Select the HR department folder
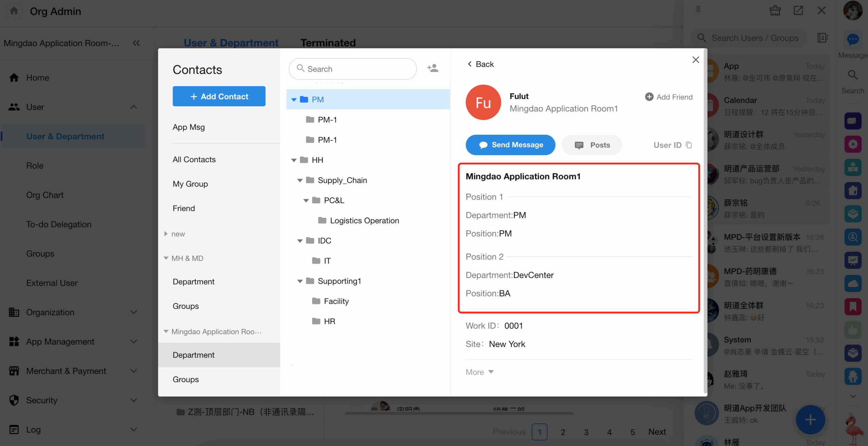Viewport: 868px width, 446px height. click(323, 321)
